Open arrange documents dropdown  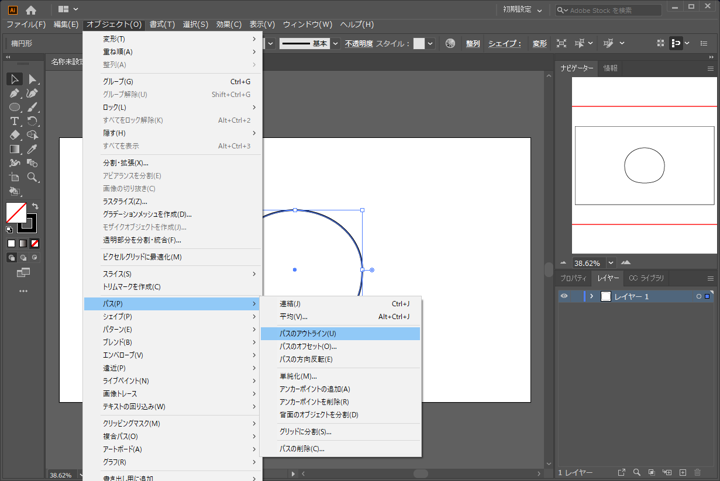tap(68, 9)
